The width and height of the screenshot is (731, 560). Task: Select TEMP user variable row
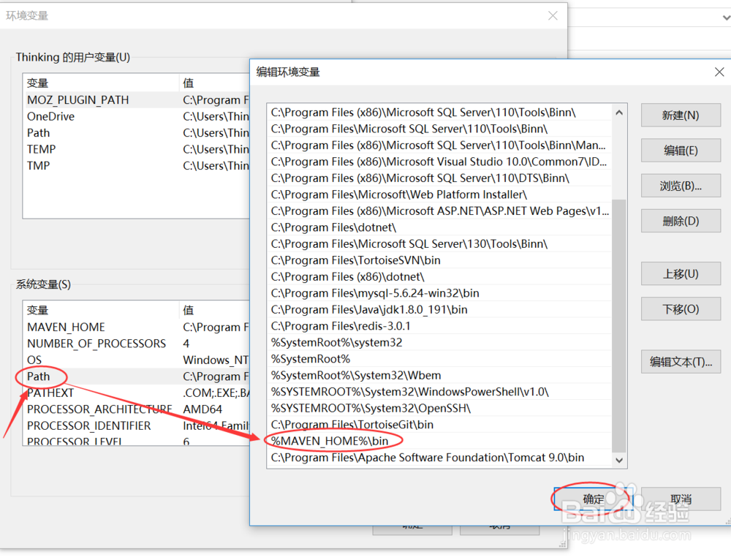tap(136, 149)
